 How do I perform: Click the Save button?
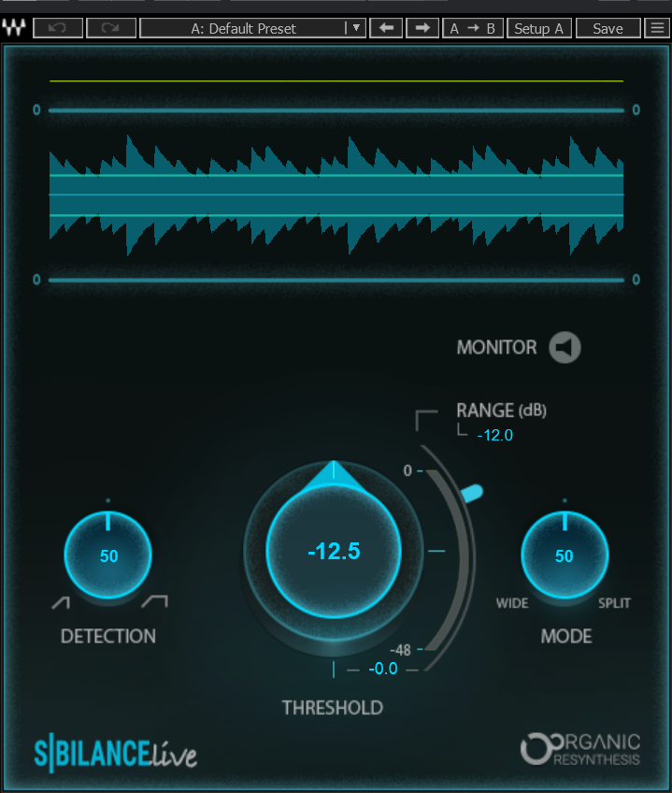[608, 28]
